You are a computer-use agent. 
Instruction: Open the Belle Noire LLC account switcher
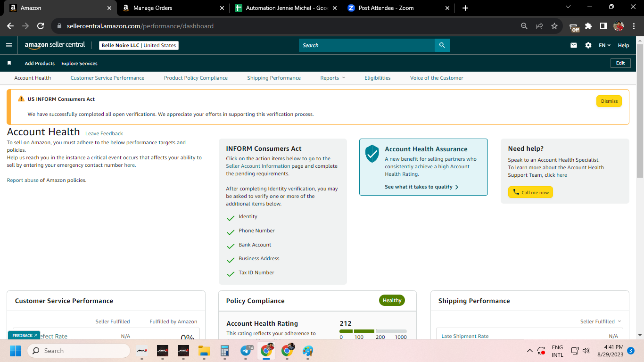(x=139, y=45)
